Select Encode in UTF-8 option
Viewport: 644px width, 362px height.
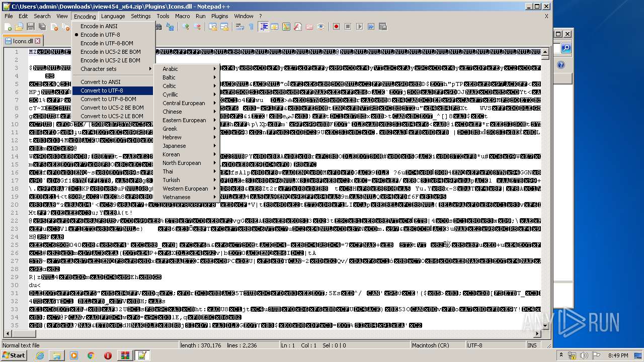113,35
